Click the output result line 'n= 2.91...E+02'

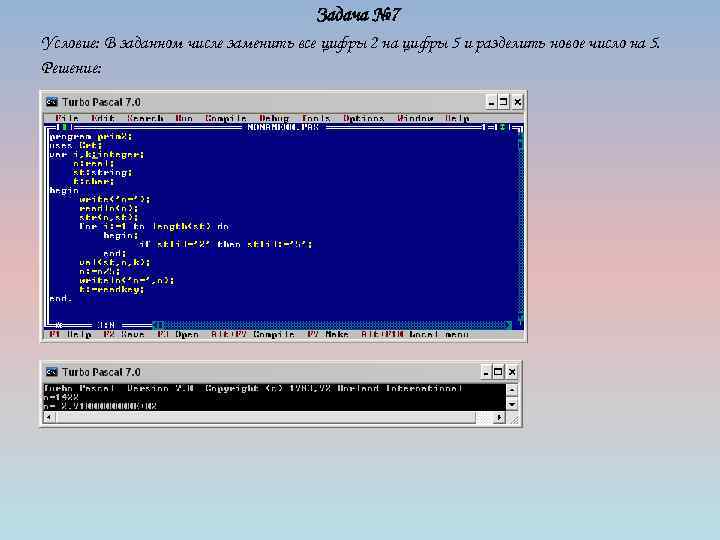[100, 406]
